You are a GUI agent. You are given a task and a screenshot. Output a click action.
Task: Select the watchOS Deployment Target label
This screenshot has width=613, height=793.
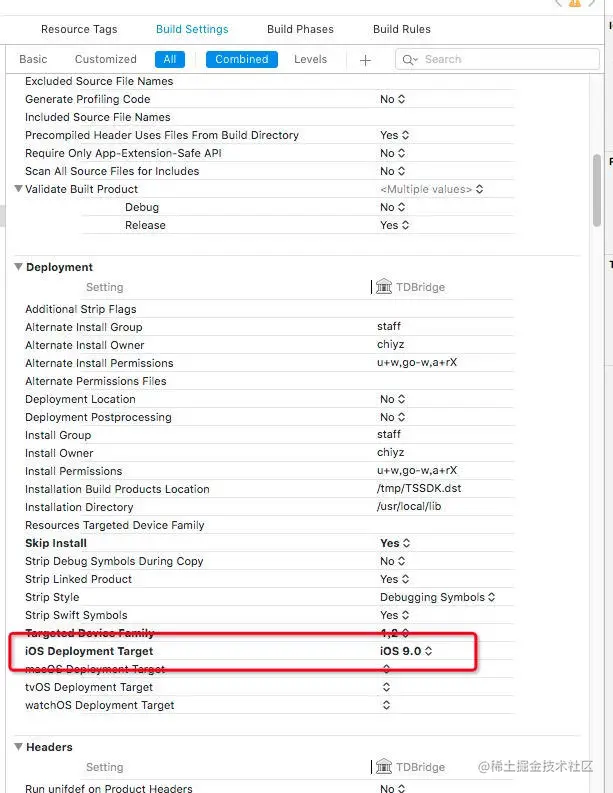pos(100,705)
